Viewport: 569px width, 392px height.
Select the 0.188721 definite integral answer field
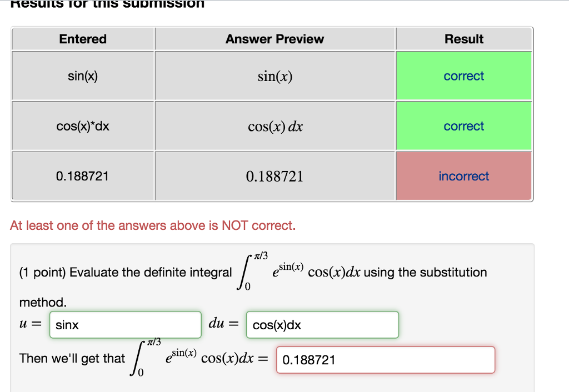(385, 360)
